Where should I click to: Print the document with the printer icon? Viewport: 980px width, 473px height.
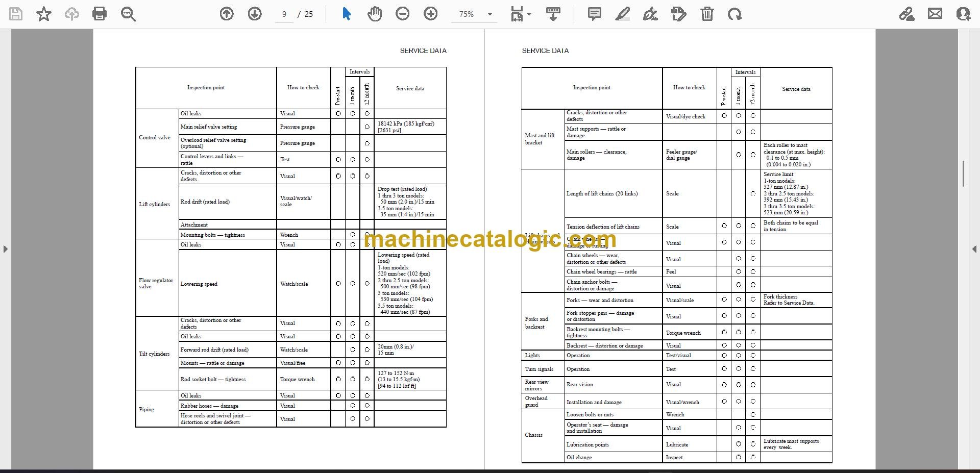click(100, 14)
